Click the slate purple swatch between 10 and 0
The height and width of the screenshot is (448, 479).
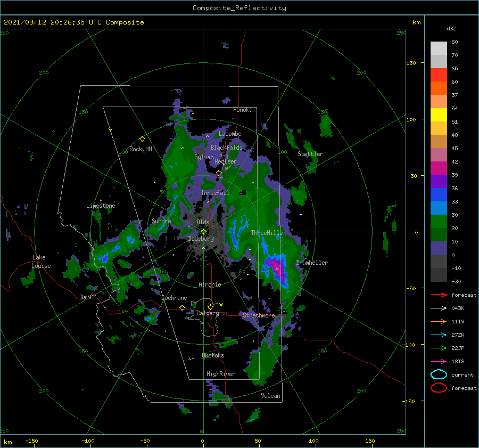coord(439,248)
